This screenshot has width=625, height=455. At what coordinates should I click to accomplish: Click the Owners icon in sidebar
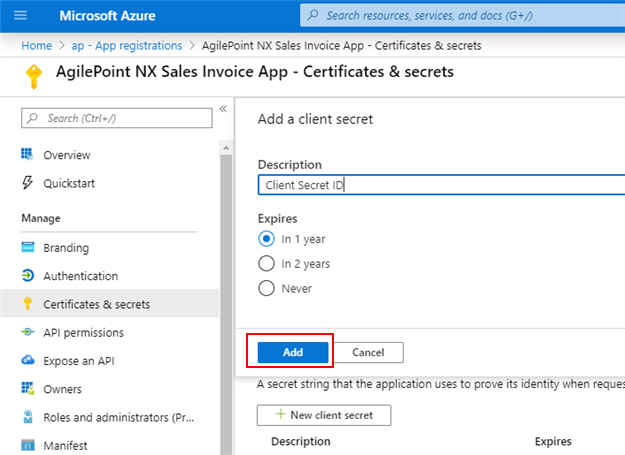click(28, 388)
